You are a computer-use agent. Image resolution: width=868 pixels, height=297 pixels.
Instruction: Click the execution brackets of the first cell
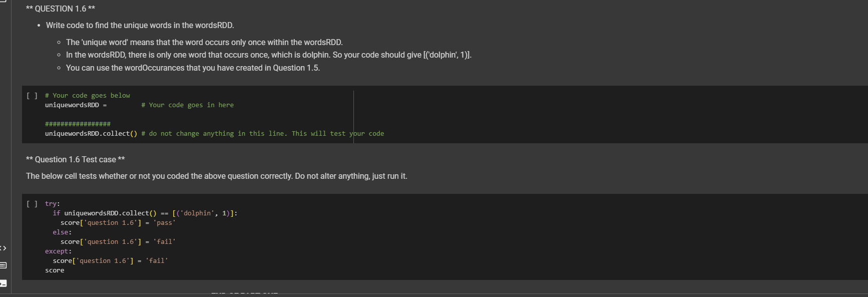pos(32,95)
